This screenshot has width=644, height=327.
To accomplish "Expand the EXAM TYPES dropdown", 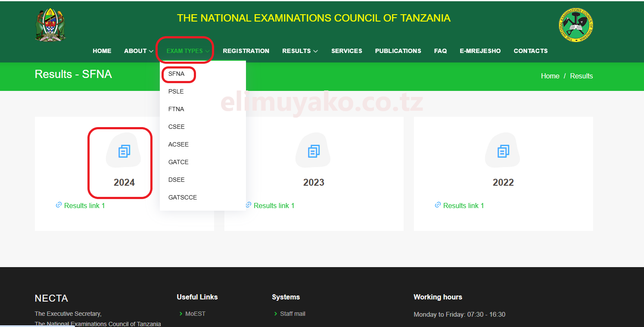I will coord(184,50).
